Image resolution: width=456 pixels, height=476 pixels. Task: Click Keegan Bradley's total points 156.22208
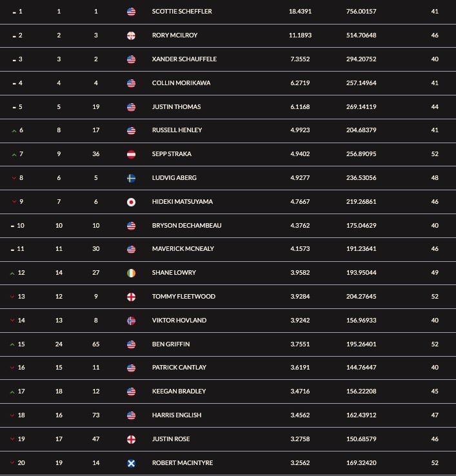click(361, 392)
